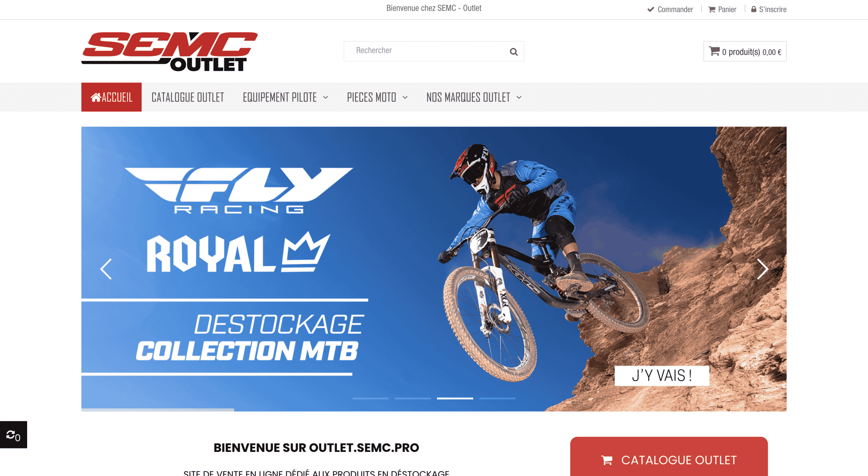The height and width of the screenshot is (476, 868).
Task: Click the search magnifier icon
Action: tap(514, 52)
